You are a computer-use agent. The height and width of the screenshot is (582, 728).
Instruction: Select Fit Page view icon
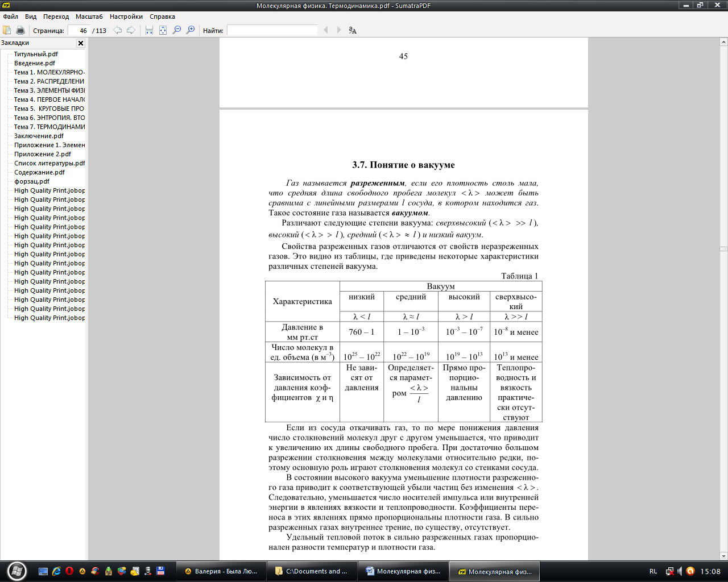(163, 30)
